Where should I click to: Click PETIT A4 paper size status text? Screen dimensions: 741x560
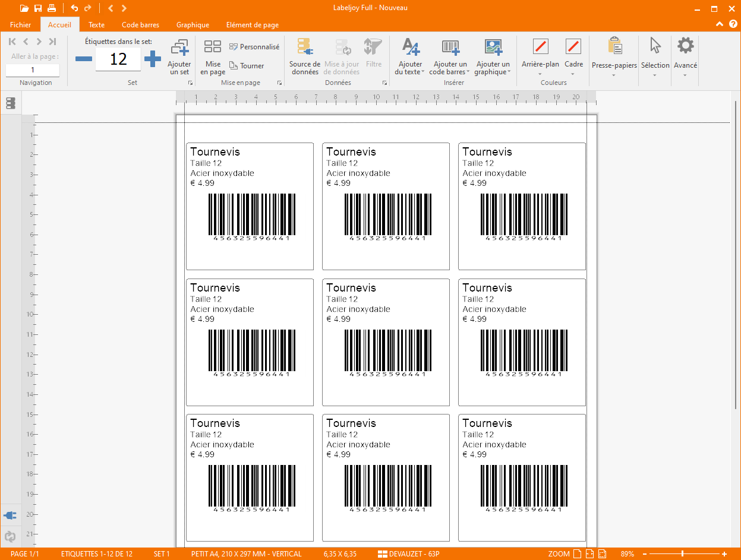(247, 554)
